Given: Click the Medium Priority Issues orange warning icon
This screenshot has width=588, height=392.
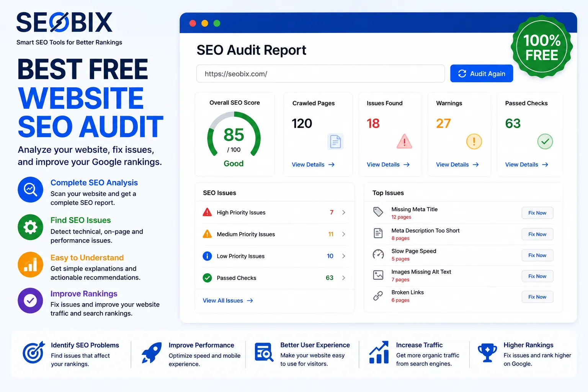Looking at the screenshot, I should 207,234.
